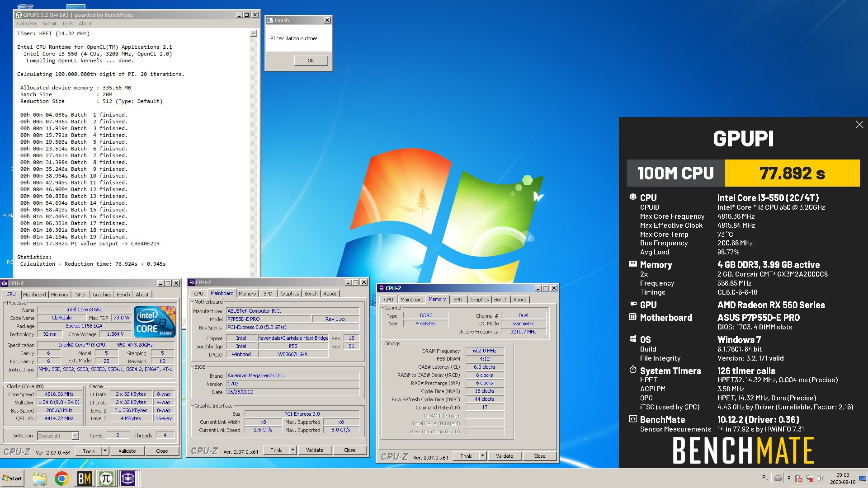Click the 77.892 s score in BenchMate panel
The height and width of the screenshot is (488, 868).
[792, 173]
